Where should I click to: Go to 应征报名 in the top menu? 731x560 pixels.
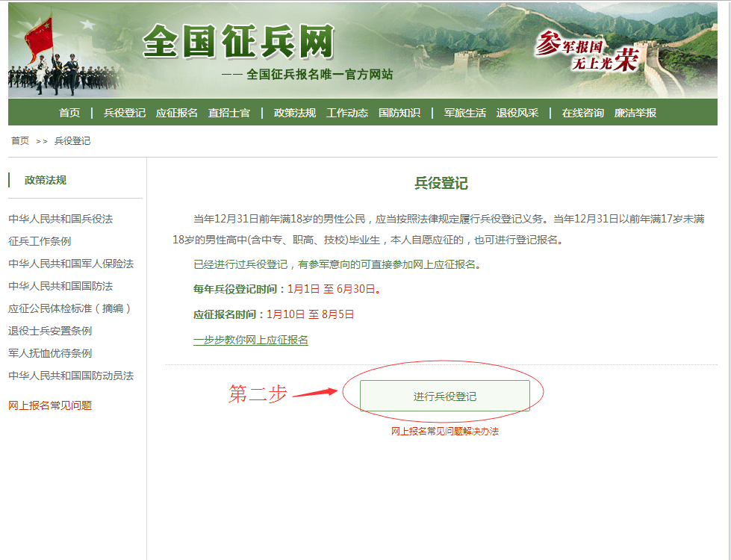[x=177, y=113]
